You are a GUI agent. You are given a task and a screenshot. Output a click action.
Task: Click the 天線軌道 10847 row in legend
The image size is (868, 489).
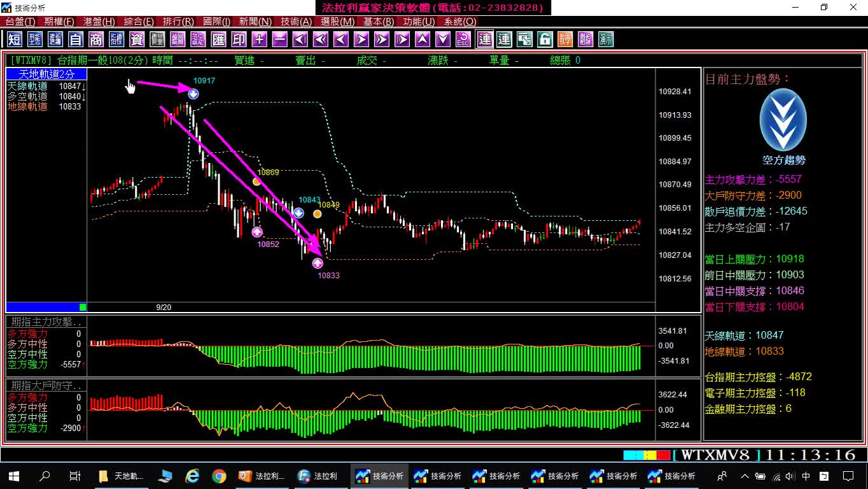click(x=46, y=86)
